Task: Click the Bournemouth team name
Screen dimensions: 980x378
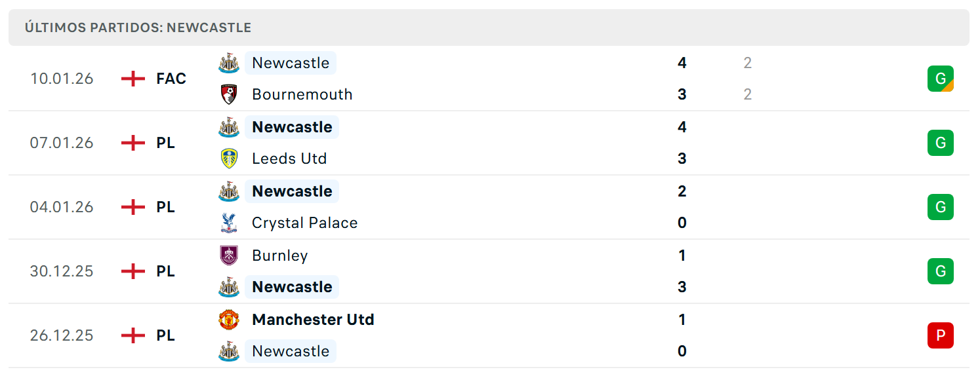Action: [302, 94]
